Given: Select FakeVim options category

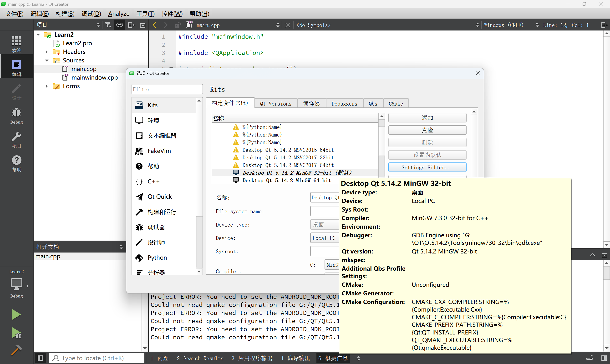Looking at the screenshot, I should [164, 151].
